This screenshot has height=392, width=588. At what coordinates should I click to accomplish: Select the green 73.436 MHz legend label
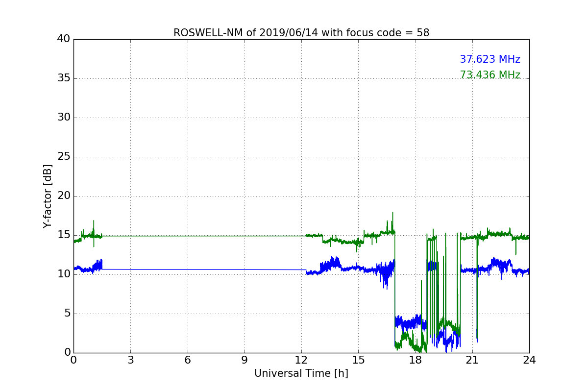[x=490, y=75]
